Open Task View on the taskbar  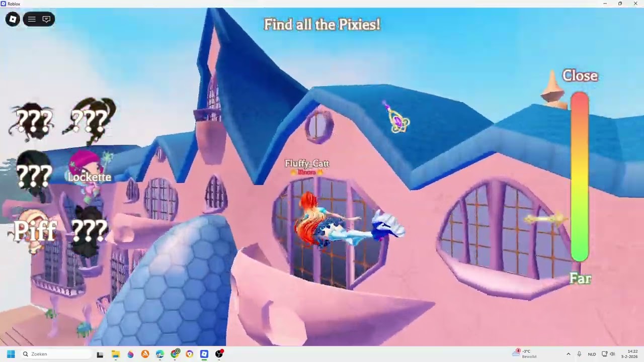(x=100, y=354)
